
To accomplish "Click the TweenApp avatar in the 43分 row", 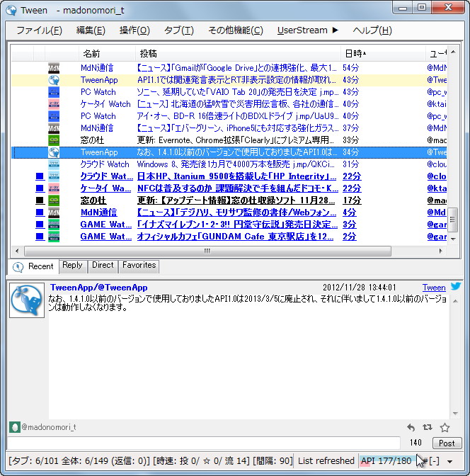I will pyautogui.click(x=54, y=80).
